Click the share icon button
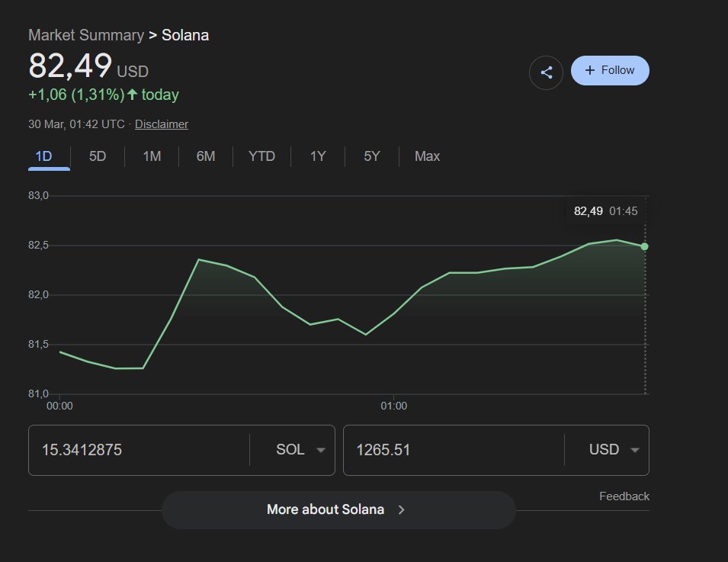The height and width of the screenshot is (562, 728). [x=546, y=72]
